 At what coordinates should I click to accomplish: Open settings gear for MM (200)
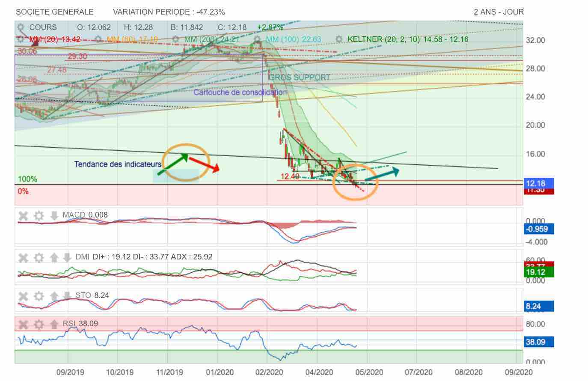176,39
